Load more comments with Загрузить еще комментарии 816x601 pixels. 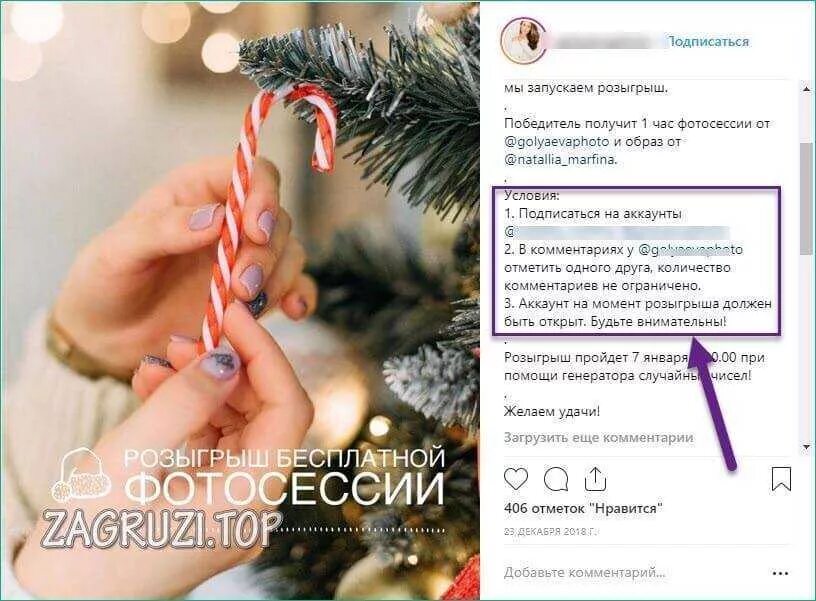pos(598,438)
